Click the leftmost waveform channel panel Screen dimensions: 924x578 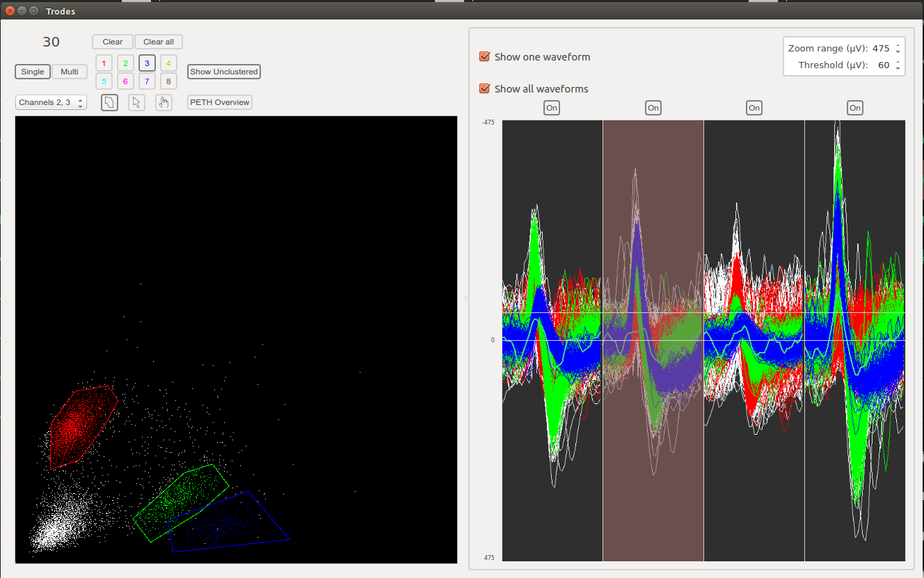[x=552, y=341]
